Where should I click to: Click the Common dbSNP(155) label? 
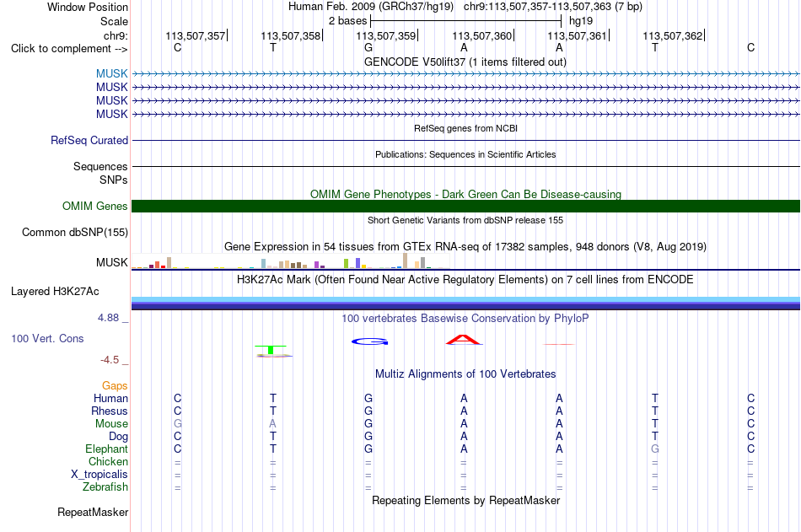[74, 232]
